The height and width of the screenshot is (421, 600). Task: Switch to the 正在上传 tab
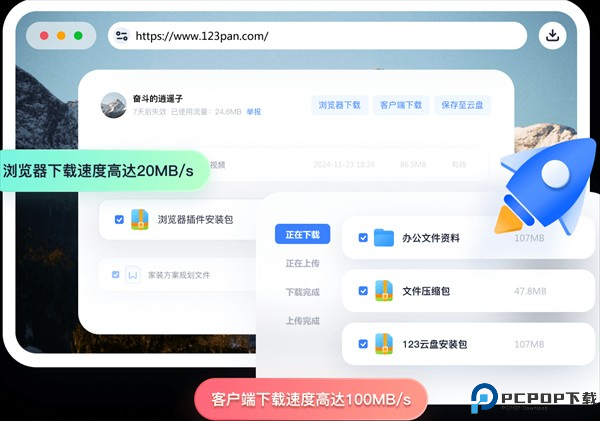(x=302, y=264)
